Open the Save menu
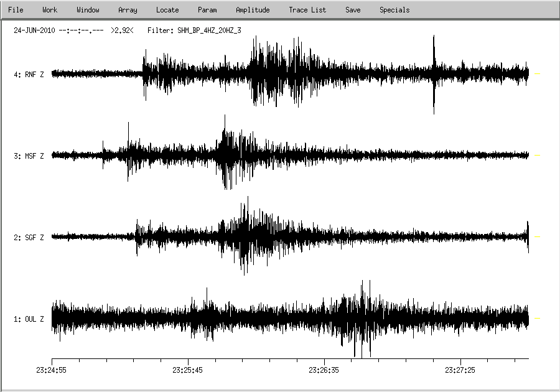560x392 pixels. [353, 10]
